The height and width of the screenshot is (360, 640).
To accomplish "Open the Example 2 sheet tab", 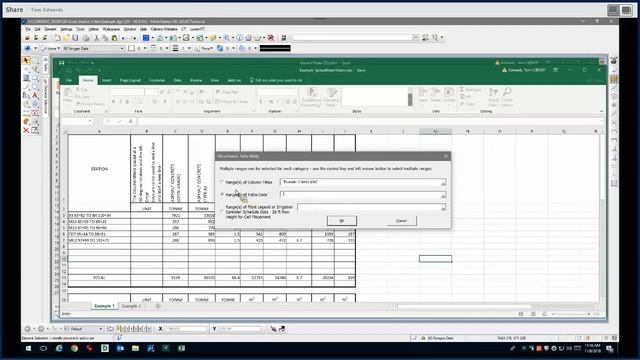I will 131,306.
